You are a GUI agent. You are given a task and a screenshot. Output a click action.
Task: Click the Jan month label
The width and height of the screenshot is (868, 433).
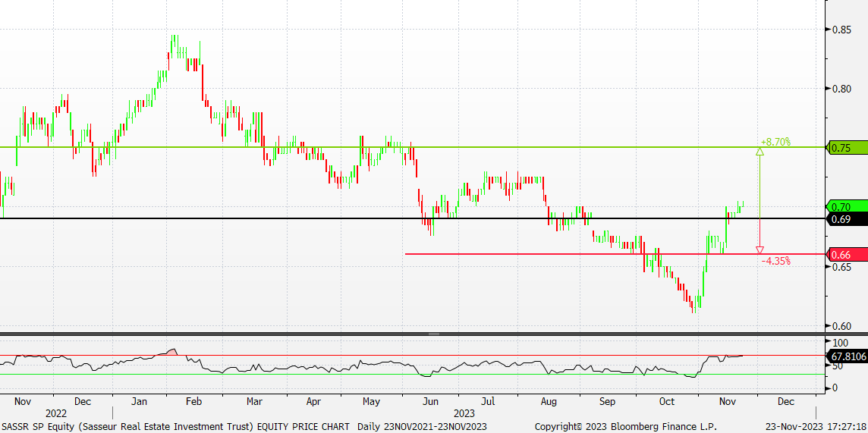tap(140, 401)
